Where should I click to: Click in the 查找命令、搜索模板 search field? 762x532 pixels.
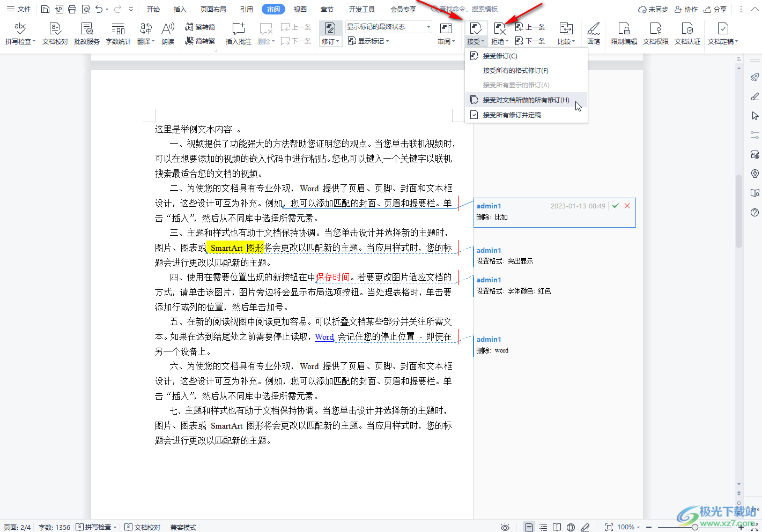pos(469,9)
